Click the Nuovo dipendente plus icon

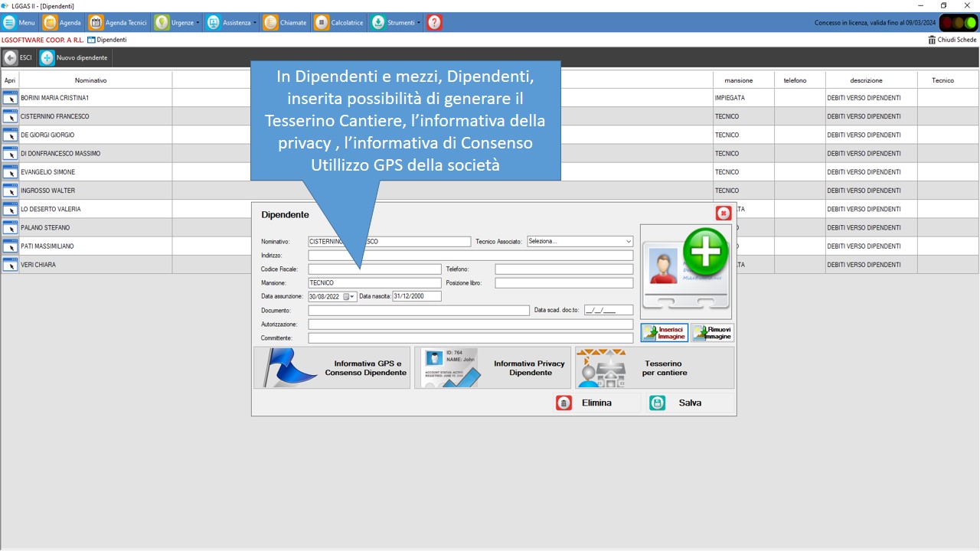pos(47,57)
